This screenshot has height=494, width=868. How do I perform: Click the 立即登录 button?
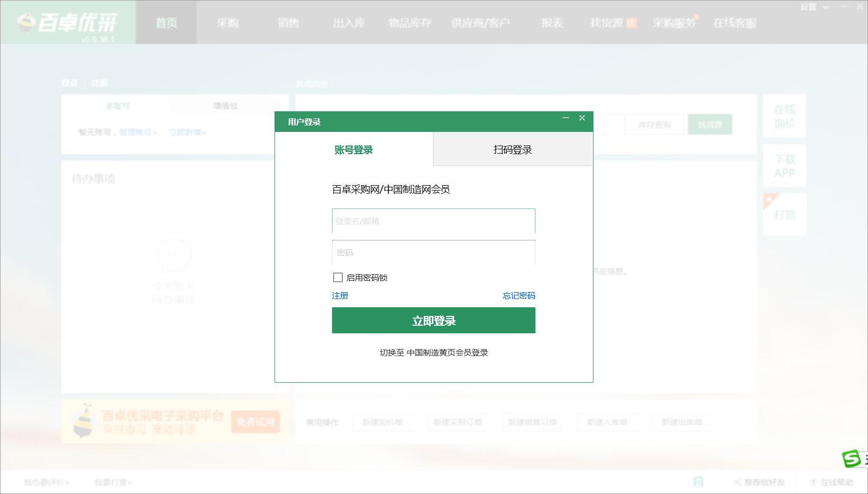pos(433,320)
